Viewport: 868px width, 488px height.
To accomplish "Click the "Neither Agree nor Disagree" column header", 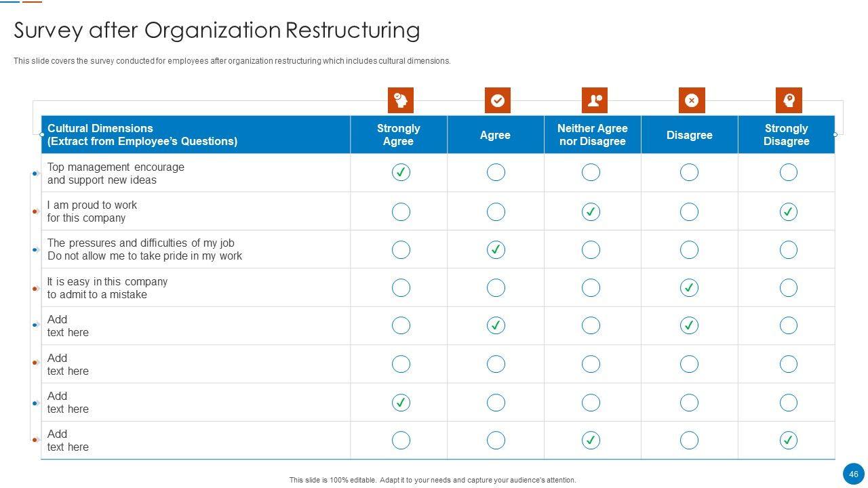I will pos(592,135).
